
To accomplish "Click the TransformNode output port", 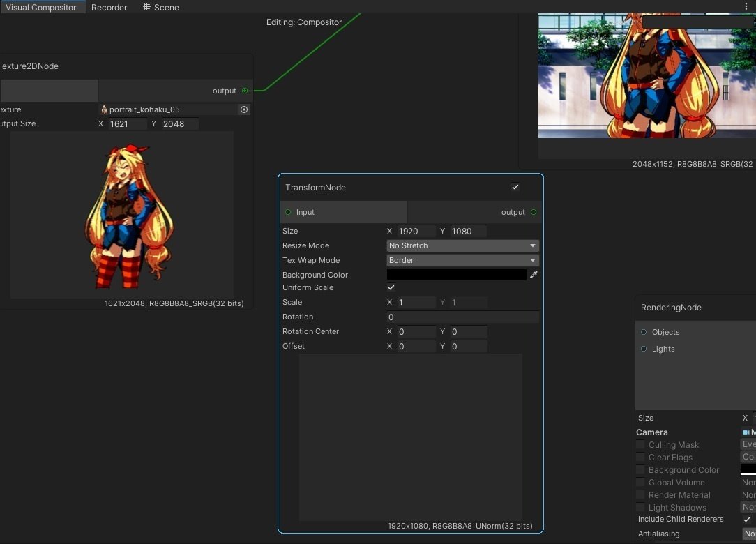I will coord(534,212).
